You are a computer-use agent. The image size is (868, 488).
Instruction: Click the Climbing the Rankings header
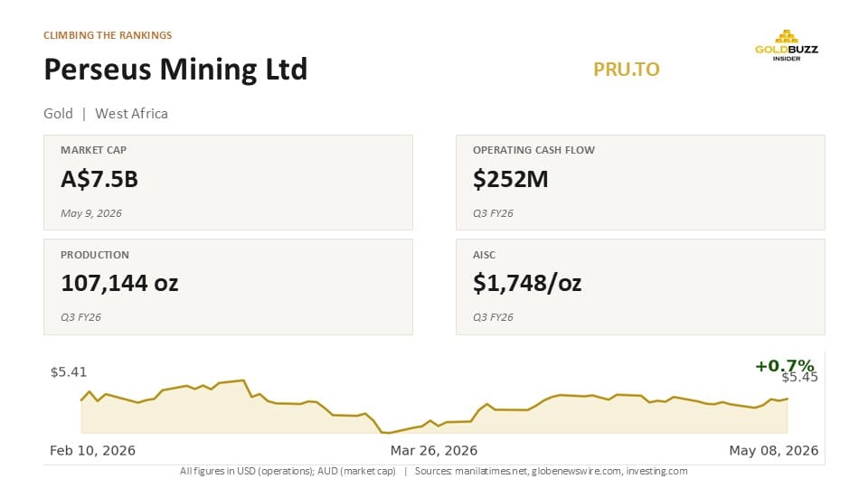[x=108, y=35]
